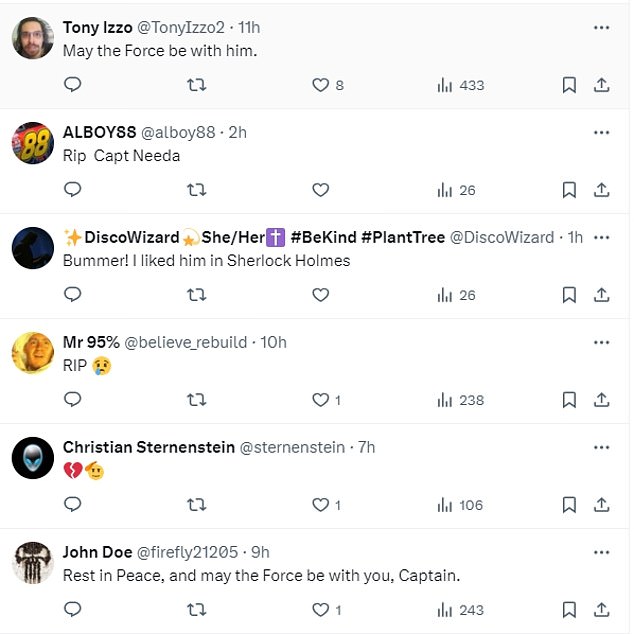Image resolution: width=634 pixels, height=634 pixels.
Task: Like DiscoWizard's Sherlock Holmes tweet
Action: coord(321,295)
